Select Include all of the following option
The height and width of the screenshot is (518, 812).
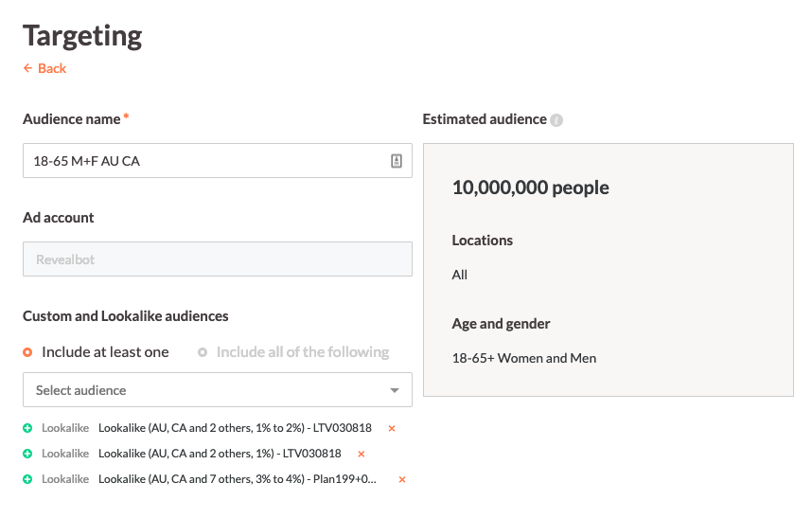tap(203, 352)
